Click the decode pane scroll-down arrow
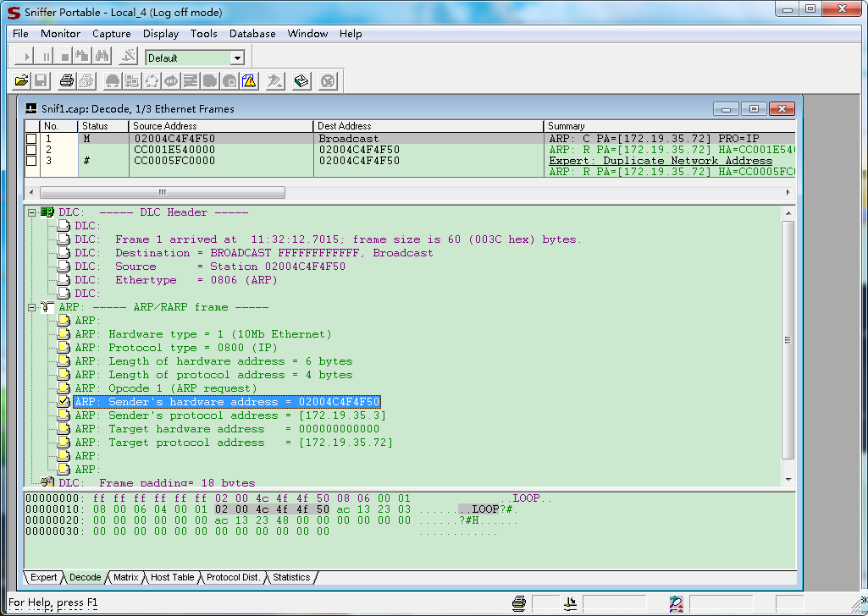Viewport: 868px width, 616px height. 788,480
